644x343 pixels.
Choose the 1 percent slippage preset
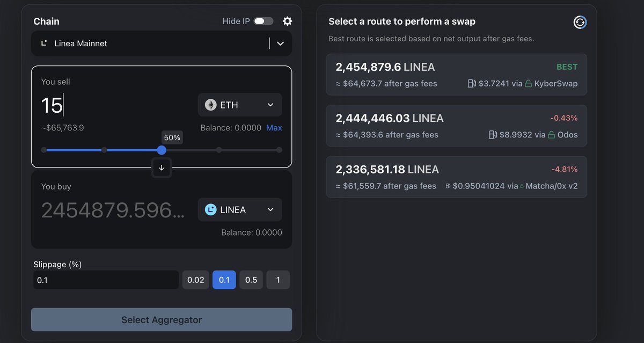pyautogui.click(x=278, y=280)
